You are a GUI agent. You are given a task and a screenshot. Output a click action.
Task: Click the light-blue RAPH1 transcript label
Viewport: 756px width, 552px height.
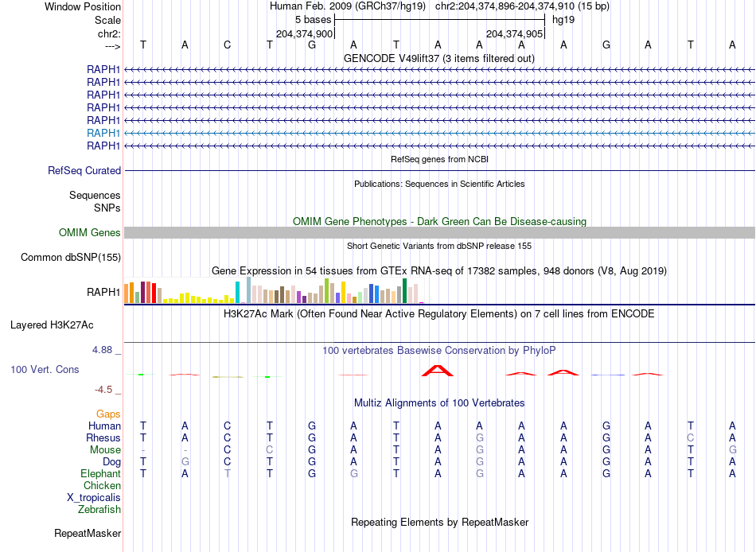pyautogui.click(x=103, y=133)
